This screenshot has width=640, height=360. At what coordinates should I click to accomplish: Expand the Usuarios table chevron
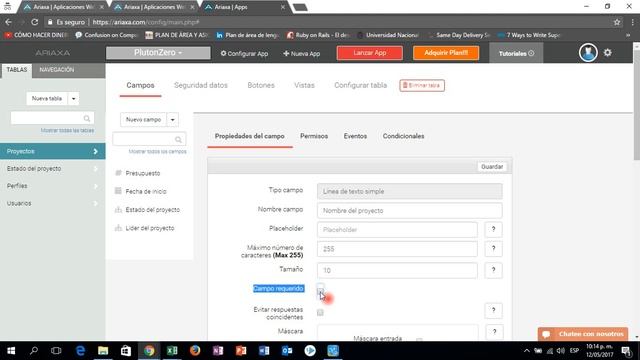tap(96, 203)
